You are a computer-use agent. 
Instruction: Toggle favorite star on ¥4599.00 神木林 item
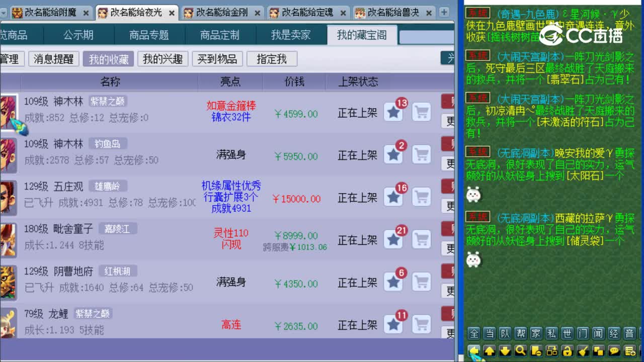click(393, 112)
